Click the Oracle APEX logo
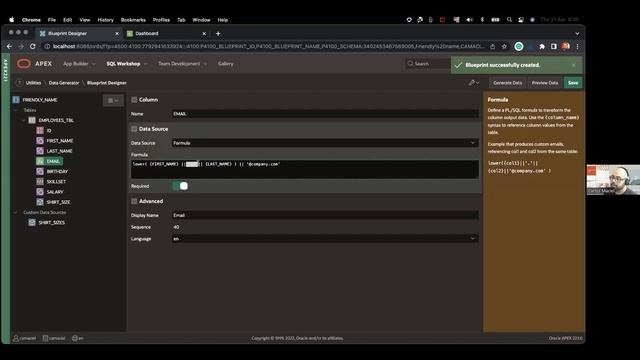Screen dimensions: 640x360 coord(24,64)
